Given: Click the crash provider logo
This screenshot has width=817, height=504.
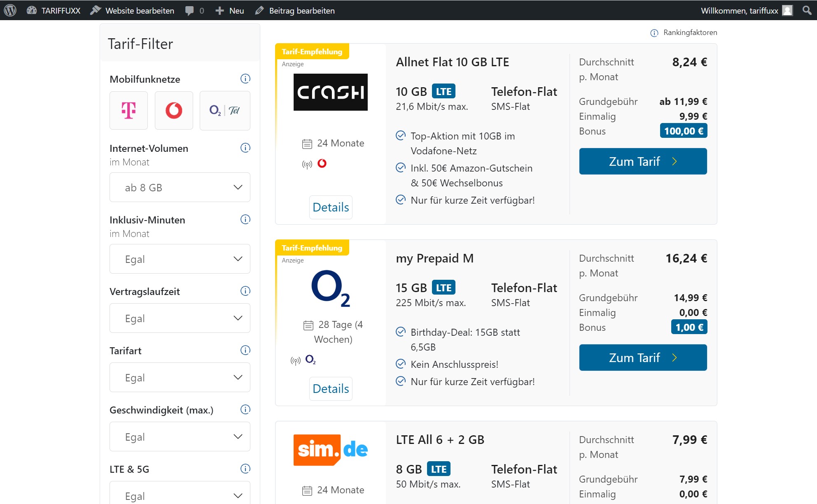Looking at the screenshot, I should pos(331,92).
